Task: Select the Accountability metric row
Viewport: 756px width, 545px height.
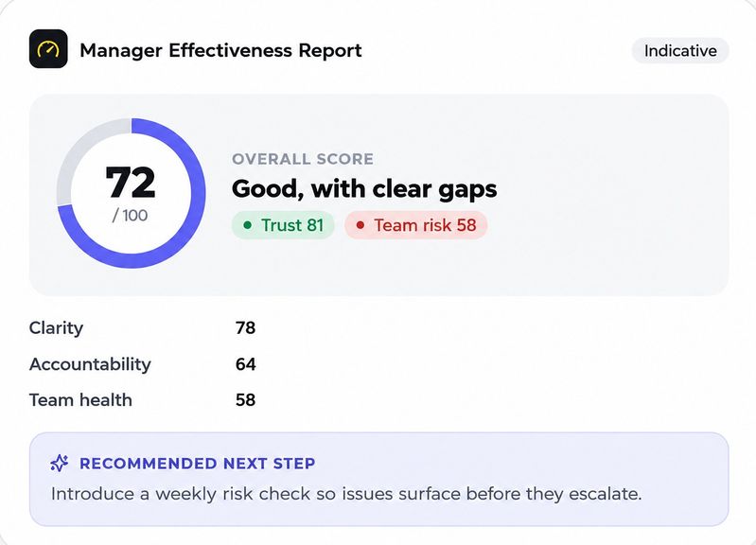Action: (x=143, y=364)
